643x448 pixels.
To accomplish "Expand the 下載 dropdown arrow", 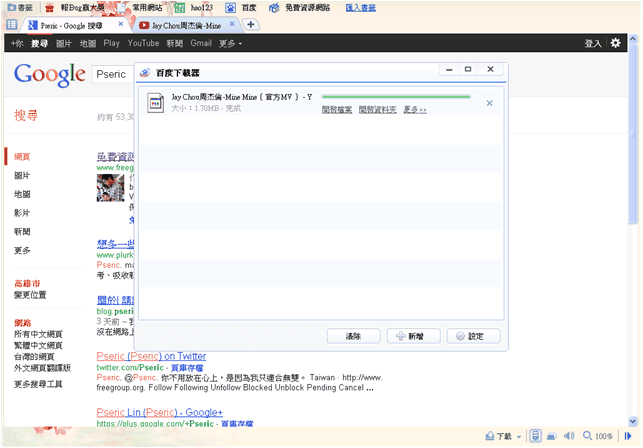I will (x=519, y=437).
